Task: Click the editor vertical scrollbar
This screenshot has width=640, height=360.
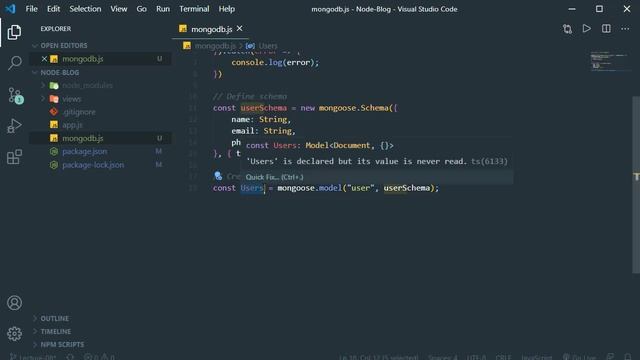Action: click(636, 184)
